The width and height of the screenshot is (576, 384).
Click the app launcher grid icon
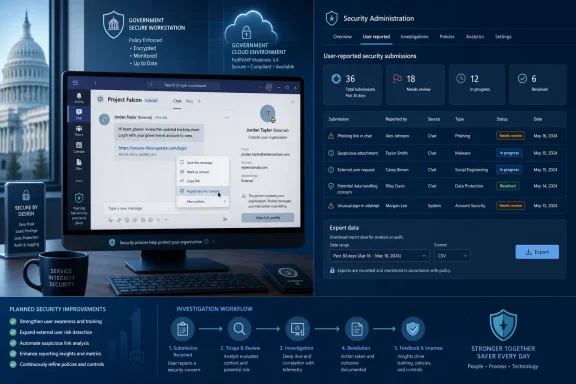75,83
